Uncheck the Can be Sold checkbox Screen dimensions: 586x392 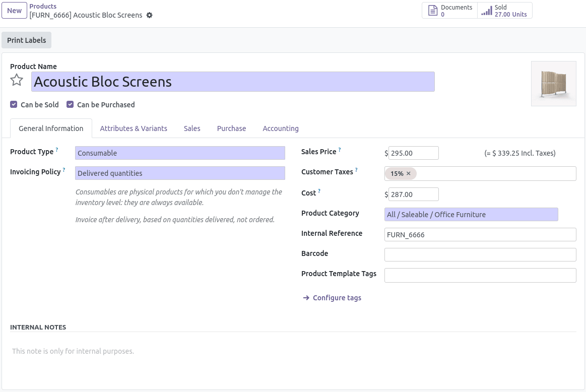point(14,104)
